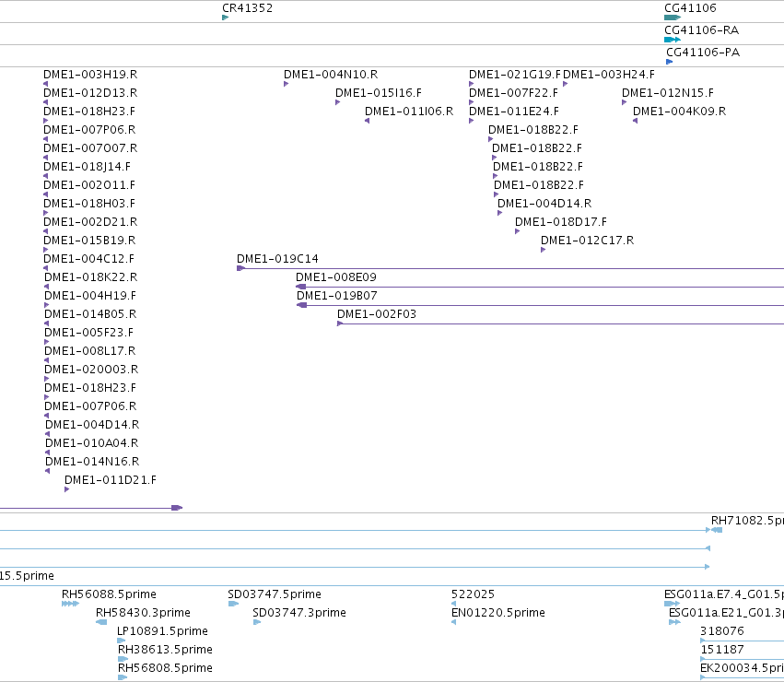The width and height of the screenshot is (784, 682).
Task: Open the CG41106-RA transcript label
Action: pyautogui.click(x=701, y=30)
